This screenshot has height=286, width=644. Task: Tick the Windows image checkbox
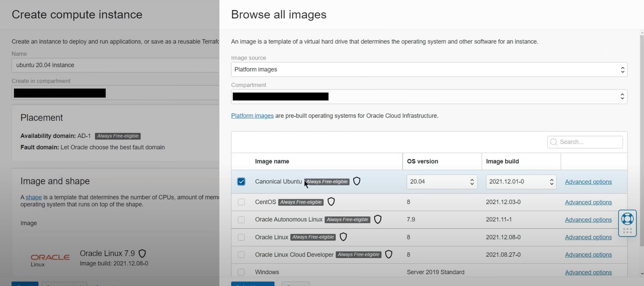[241, 272]
